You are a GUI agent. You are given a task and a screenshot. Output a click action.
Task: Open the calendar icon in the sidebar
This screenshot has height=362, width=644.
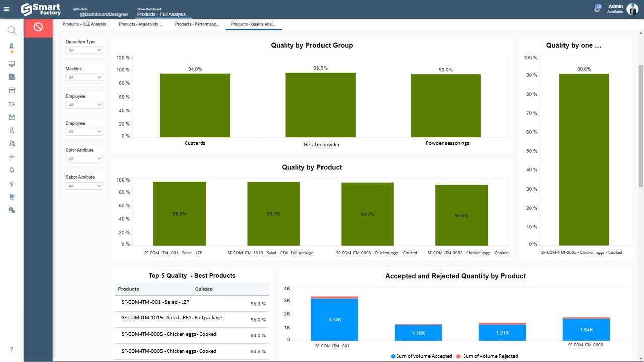coord(12,117)
